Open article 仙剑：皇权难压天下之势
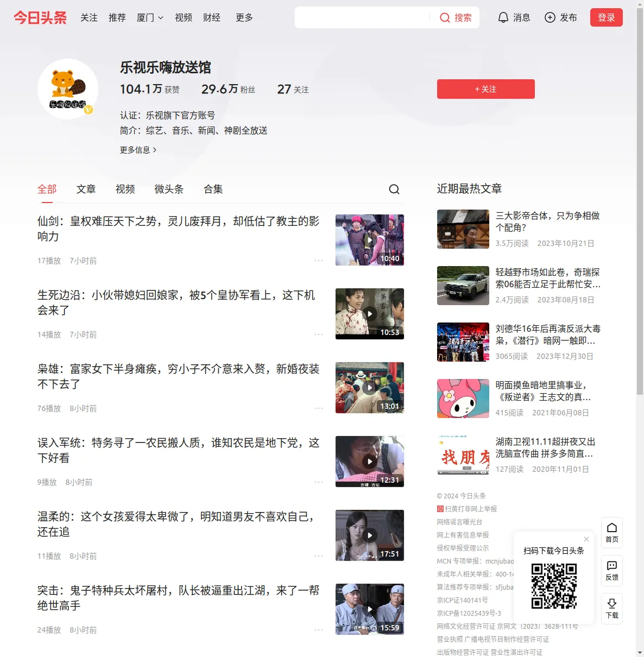Viewport: 644px width, 657px height. 179,229
